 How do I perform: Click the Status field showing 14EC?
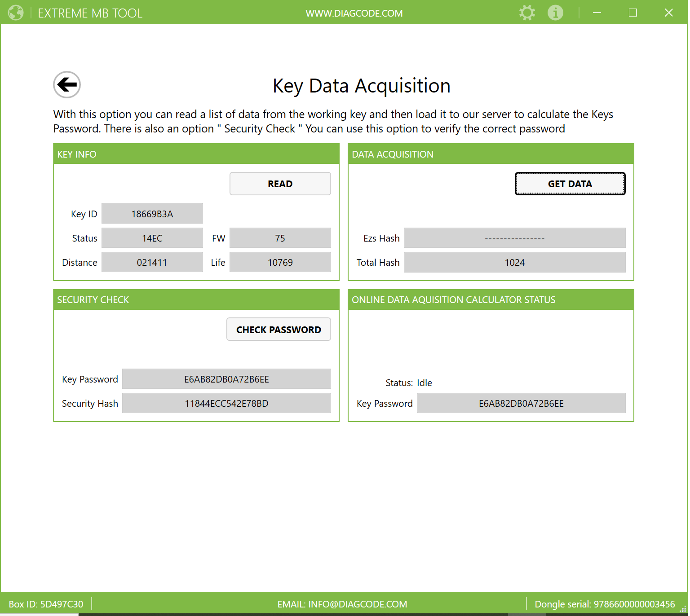tap(152, 238)
